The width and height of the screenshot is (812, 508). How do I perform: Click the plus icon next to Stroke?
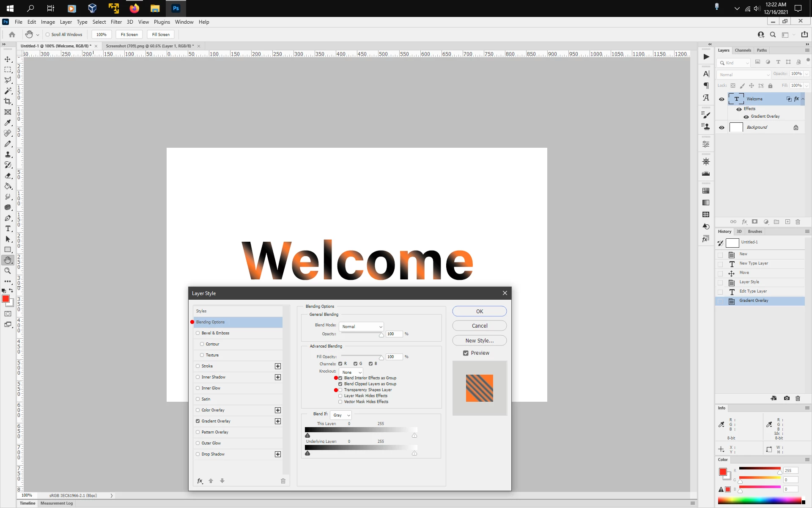click(x=278, y=366)
